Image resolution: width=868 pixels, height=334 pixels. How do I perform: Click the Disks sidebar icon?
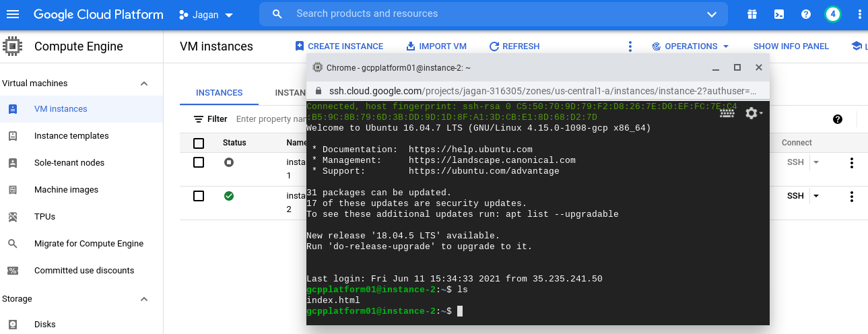coord(13,325)
